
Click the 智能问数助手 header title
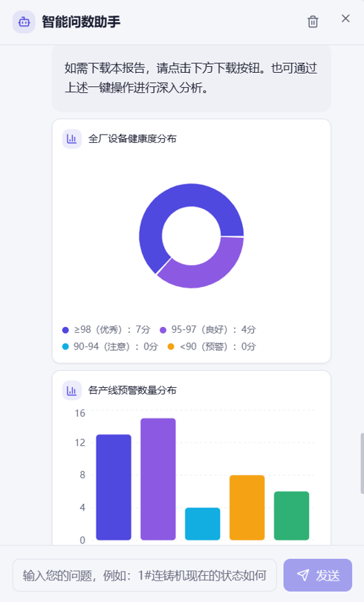click(x=81, y=22)
